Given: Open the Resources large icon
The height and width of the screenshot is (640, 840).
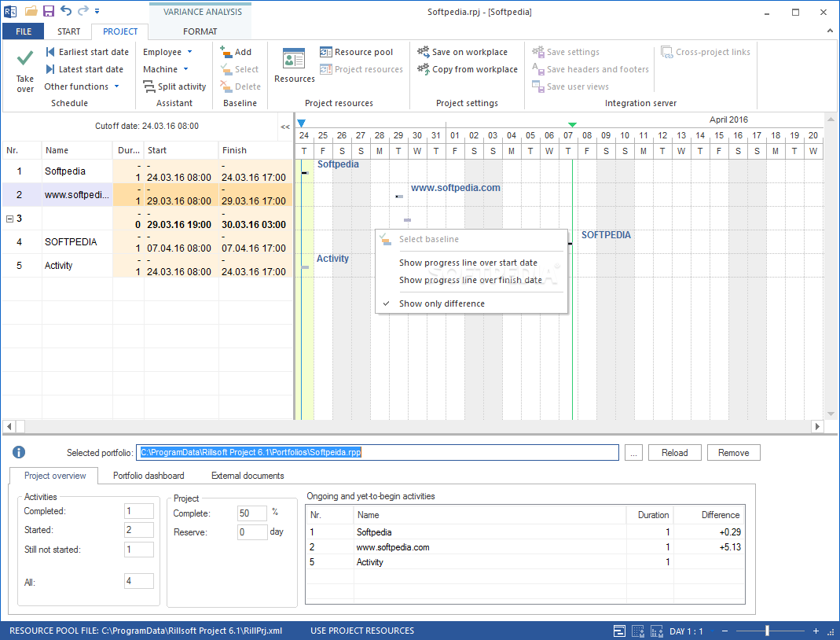Looking at the screenshot, I should pyautogui.click(x=294, y=58).
